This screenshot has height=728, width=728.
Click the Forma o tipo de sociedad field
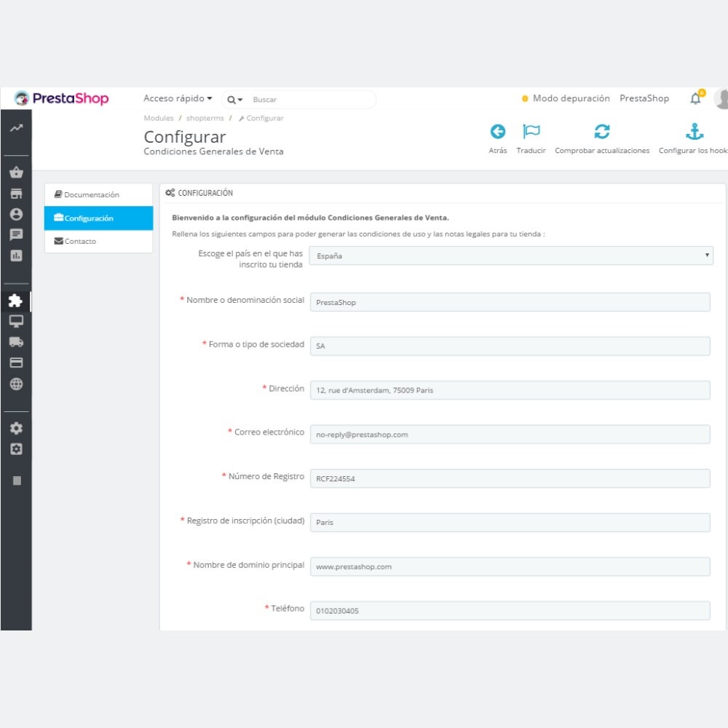point(510,346)
